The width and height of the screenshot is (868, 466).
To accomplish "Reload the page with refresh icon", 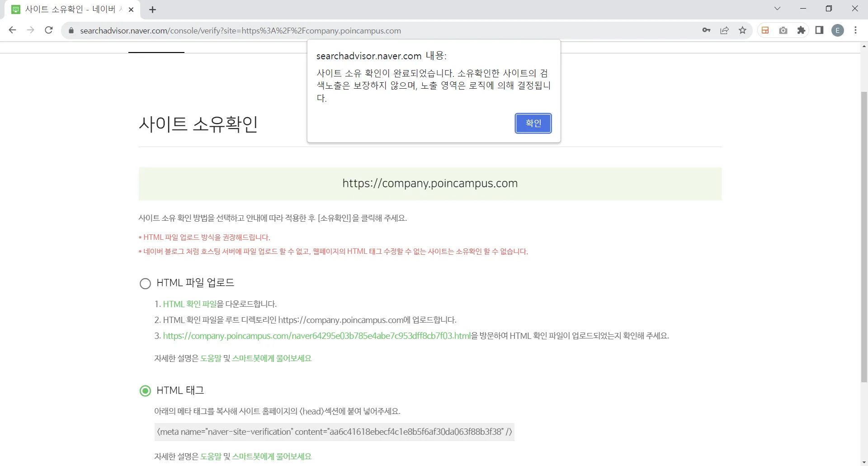I will click(49, 30).
